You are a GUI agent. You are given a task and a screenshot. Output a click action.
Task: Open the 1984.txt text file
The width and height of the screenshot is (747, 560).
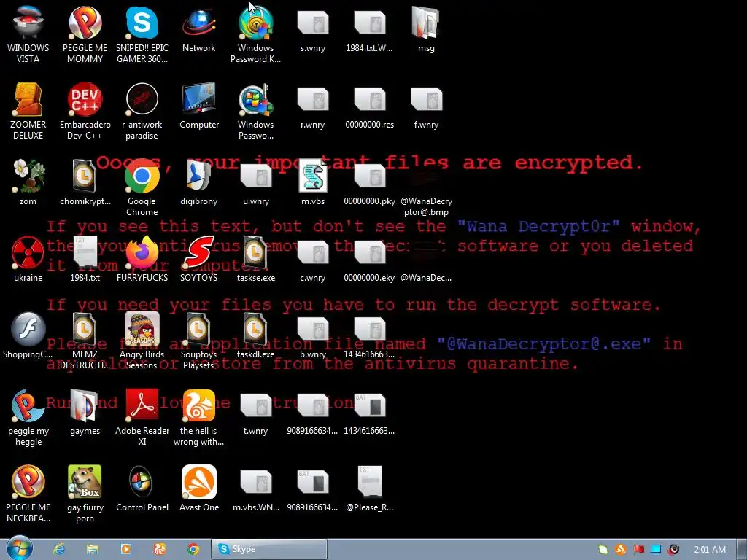(85, 259)
